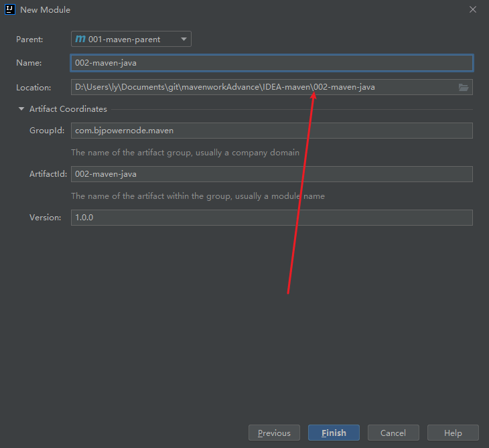Click the Location path field

(x=272, y=87)
